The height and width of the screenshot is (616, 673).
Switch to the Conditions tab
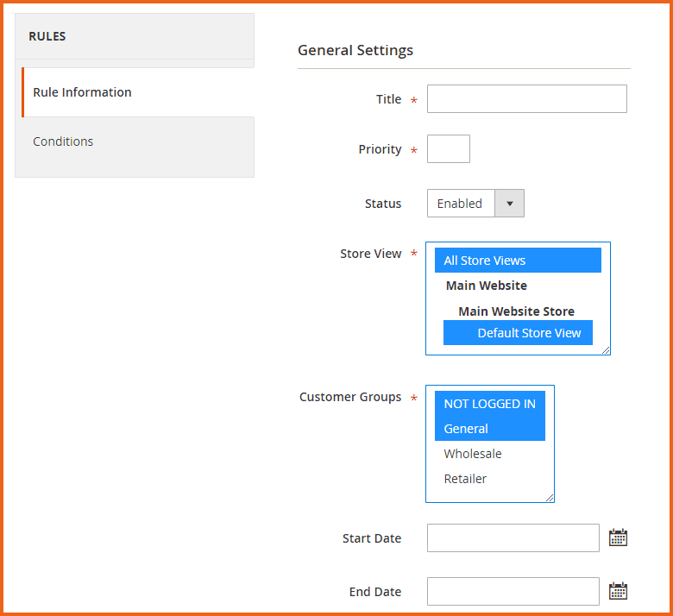63,141
